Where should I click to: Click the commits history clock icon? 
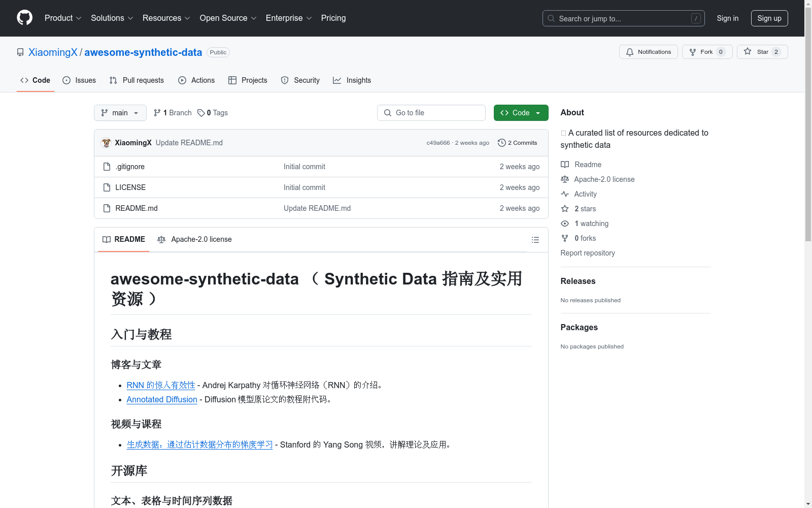pyautogui.click(x=502, y=143)
